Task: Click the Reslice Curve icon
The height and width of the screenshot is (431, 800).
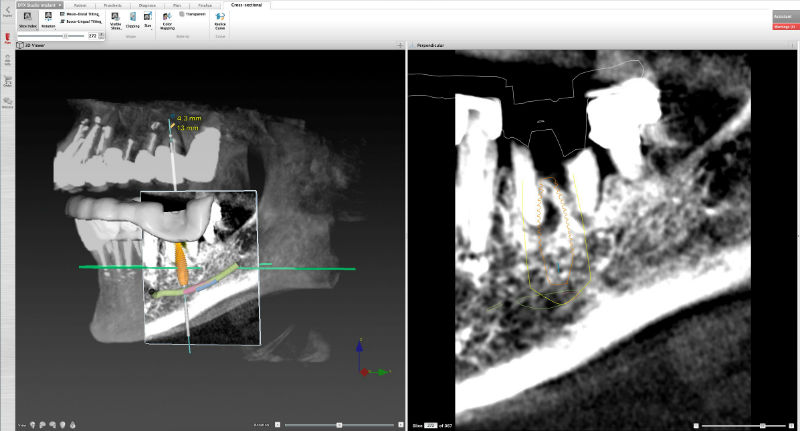Action: 219,19
